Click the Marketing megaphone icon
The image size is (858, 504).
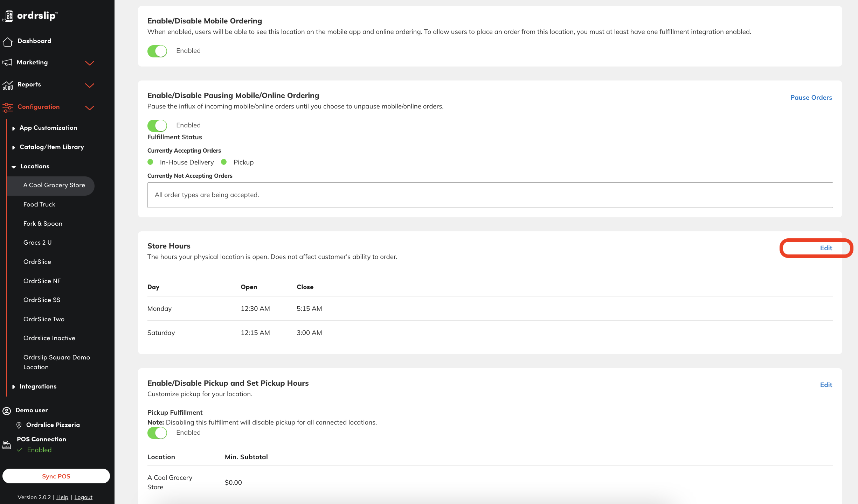[x=7, y=62]
